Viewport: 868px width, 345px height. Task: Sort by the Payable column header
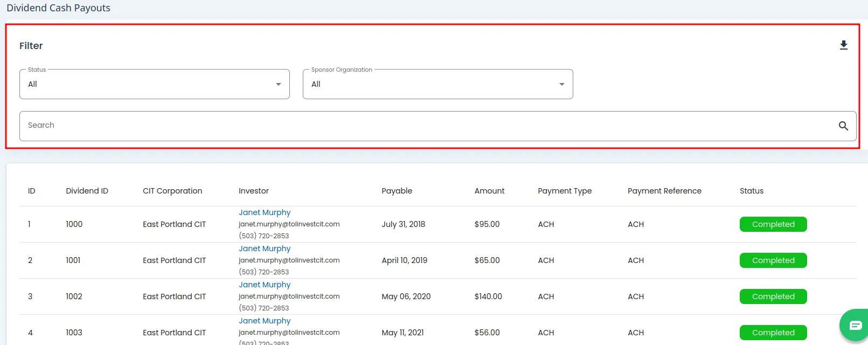coord(397,191)
